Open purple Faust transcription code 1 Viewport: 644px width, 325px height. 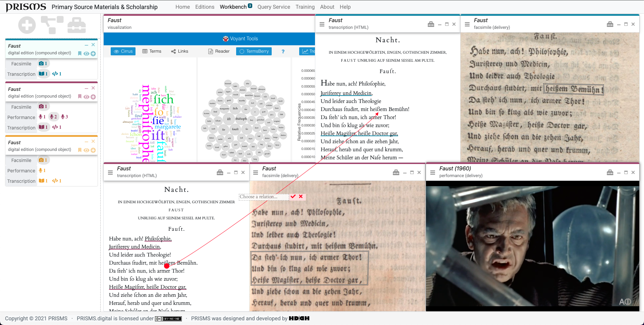(57, 127)
